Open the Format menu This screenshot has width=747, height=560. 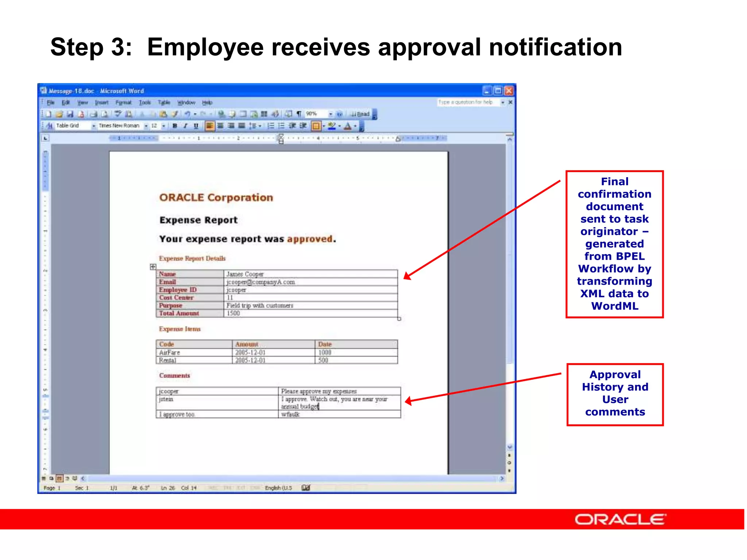click(123, 102)
